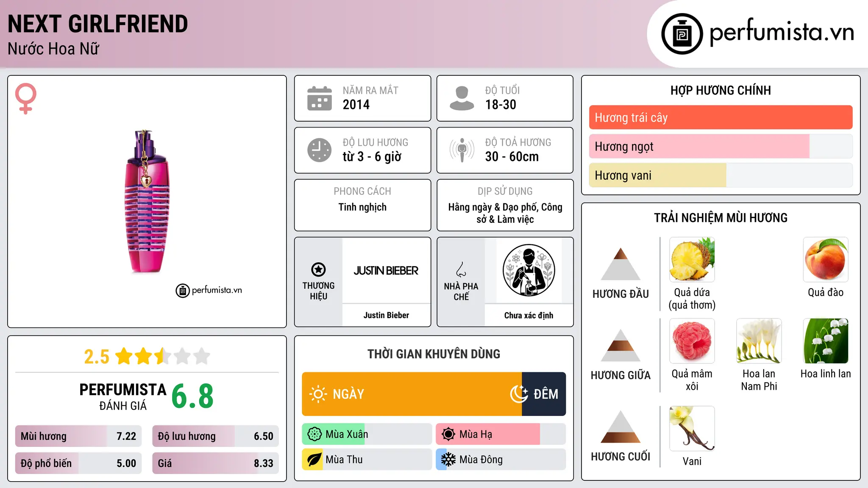The height and width of the screenshot is (488, 868).
Task: Click the sillage value 30 - 60cm
Action: [x=512, y=157]
